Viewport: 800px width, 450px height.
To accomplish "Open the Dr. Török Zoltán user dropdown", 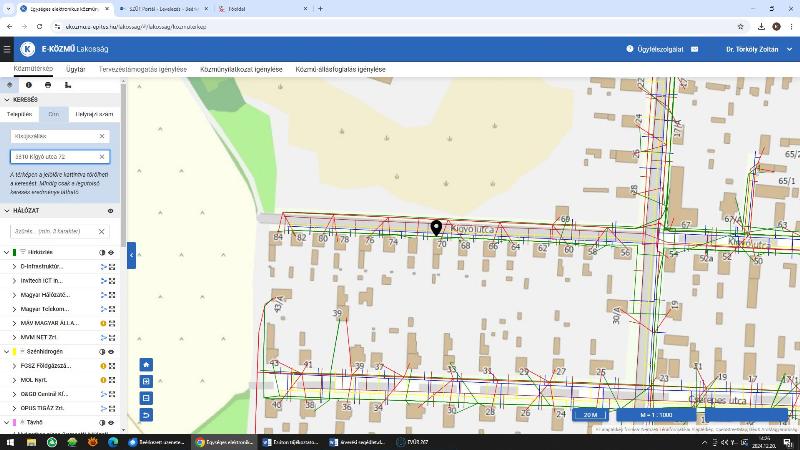I will pos(759,49).
